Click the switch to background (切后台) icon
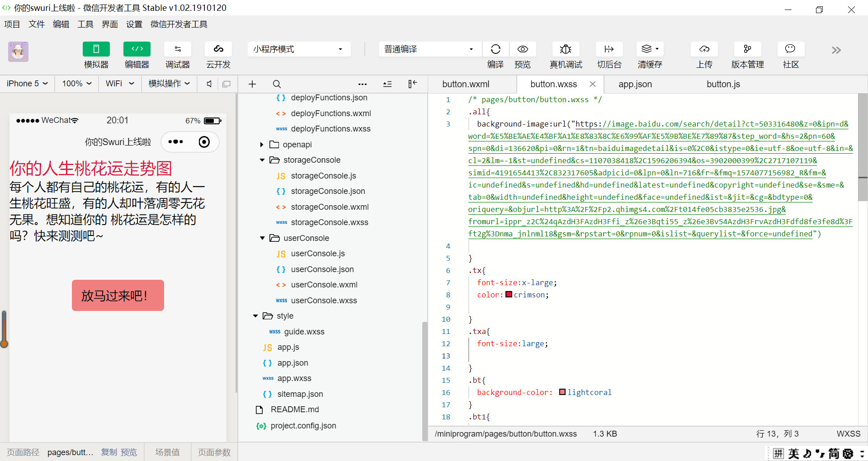Viewport: 868px width, 461px height. coord(609,49)
